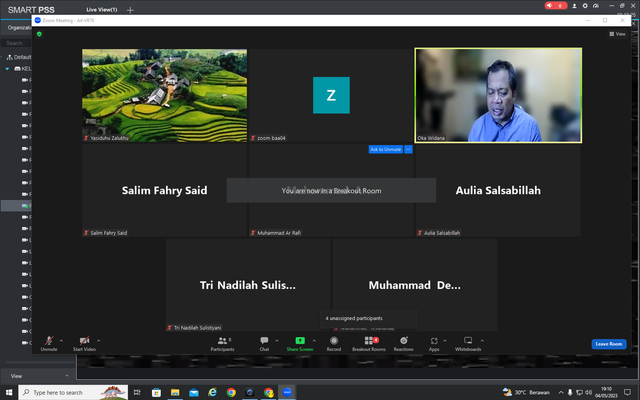The width and height of the screenshot is (640, 400).
Task: Open the weather widget showing 30°C Berawan
Action: click(x=527, y=392)
